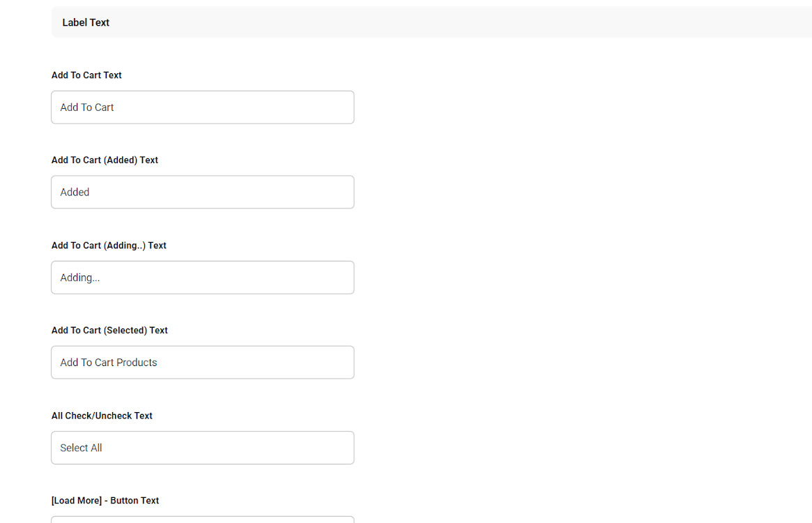Click the 'Adding...' value text
The width and height of the screenshot is (812, 523).
pyautogui.click(x=80, y=278)
